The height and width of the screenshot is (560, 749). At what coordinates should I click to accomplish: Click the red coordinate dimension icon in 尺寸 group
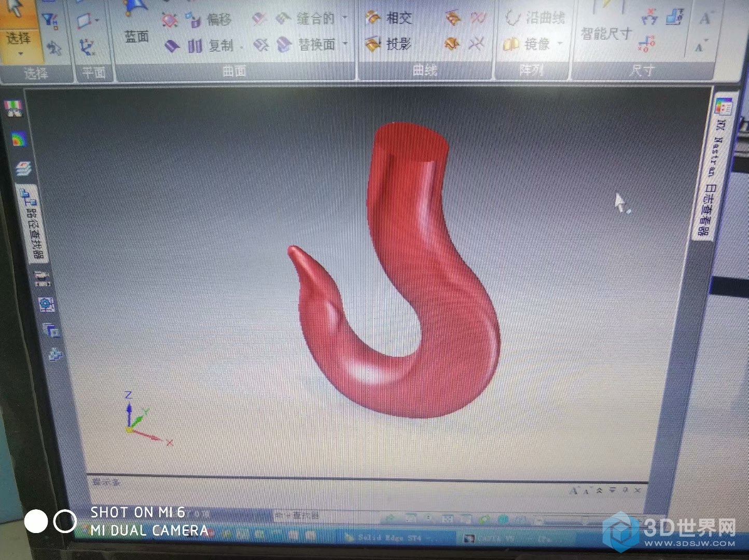tap(647, 44)
